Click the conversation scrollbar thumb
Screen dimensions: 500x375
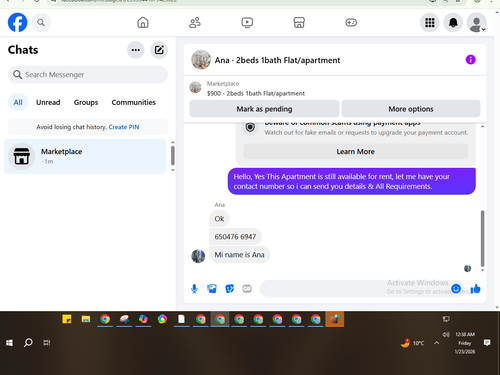click(x=482, y=238)
